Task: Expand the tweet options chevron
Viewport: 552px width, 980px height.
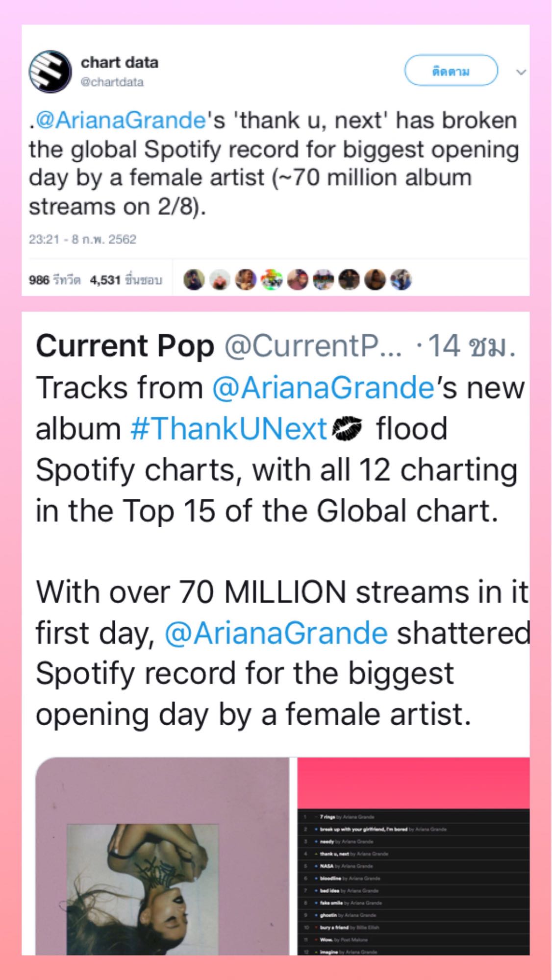Action: click(521, 73)
